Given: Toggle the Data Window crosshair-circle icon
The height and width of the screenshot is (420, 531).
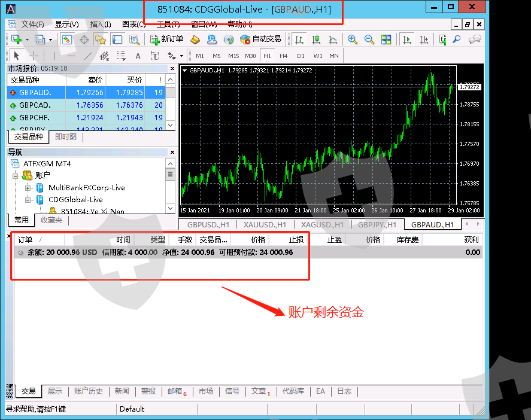Looking at the screenshot, I should 84,39.
